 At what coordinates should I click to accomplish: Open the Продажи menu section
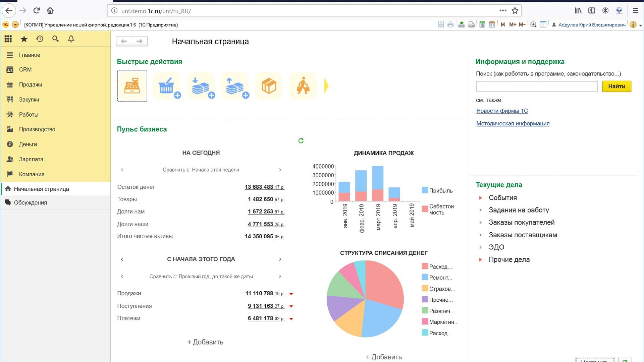[x=31, y=84]
